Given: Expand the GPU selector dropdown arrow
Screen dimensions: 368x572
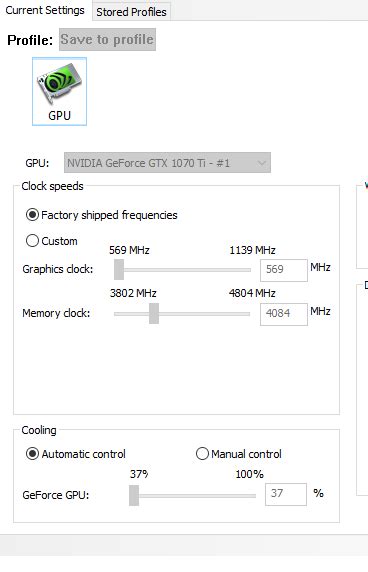Looking at the screenshot, I should (x=261, y=163).
